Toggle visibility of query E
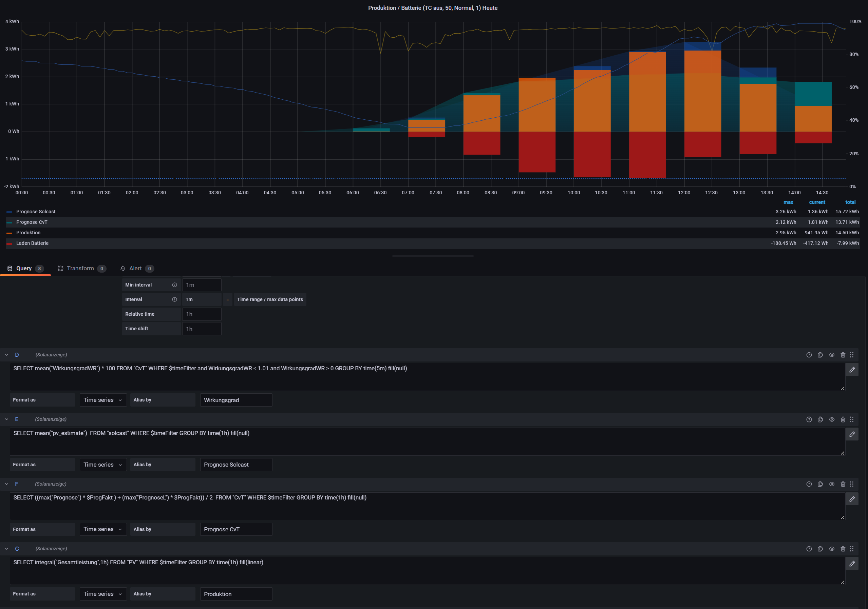This screenshot has width=868, height=609. 832,419
